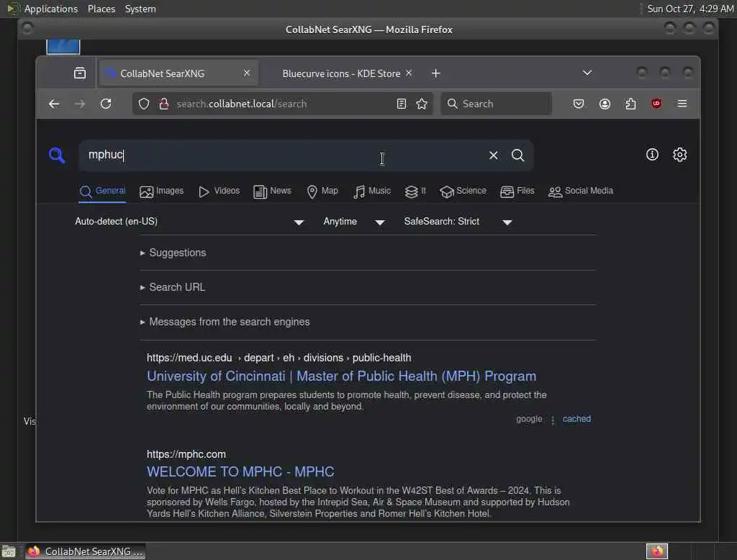The height and width of the screenshot is (560, 737).
Task: Select the Map search category
Action: click(x=322, y=191)
